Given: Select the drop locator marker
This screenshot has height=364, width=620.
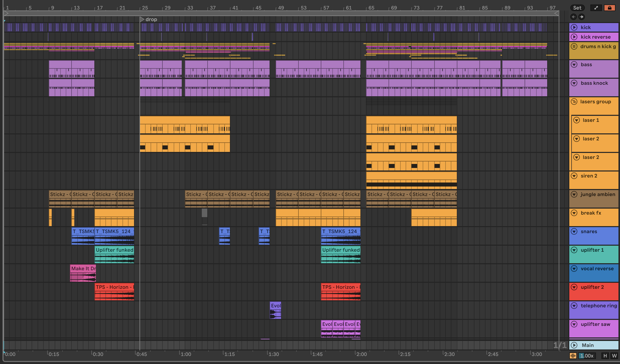Looking at the screenshot, I should tap(142, 19).
